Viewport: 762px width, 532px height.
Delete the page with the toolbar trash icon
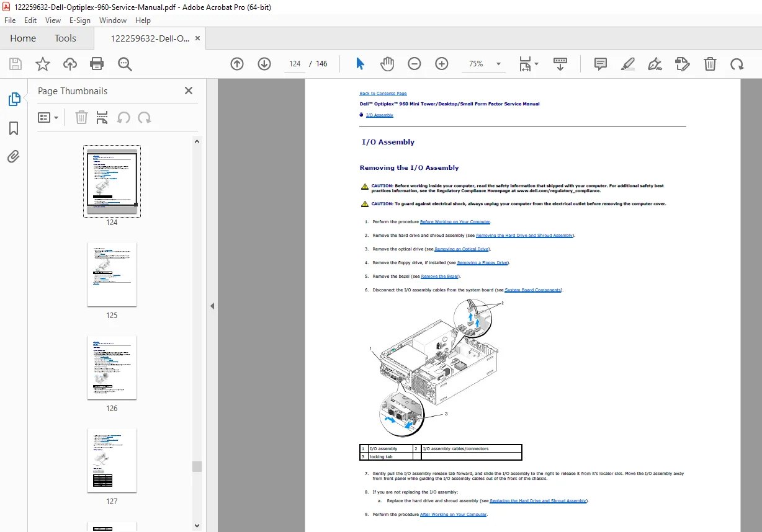710,64
